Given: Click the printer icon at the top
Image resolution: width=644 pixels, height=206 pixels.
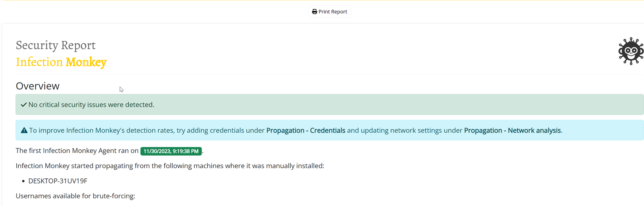Looking at the screenshot, I should coord(315,12).
